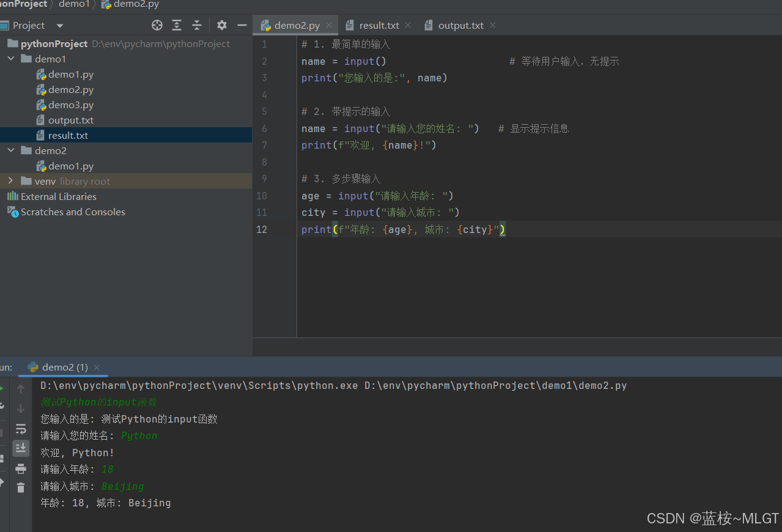Click the line 'city = input("请输入城市: ")'
This screenshot has height=532, width=782.
pos(380,212)
